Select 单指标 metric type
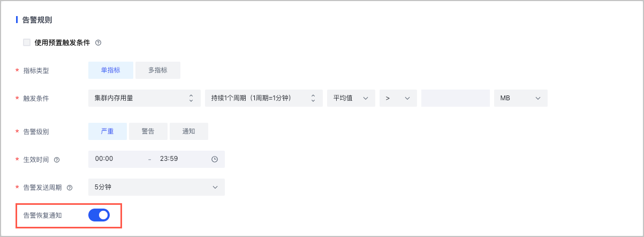The height and width of the screenshot is (237, 644). tap(110, 70)
